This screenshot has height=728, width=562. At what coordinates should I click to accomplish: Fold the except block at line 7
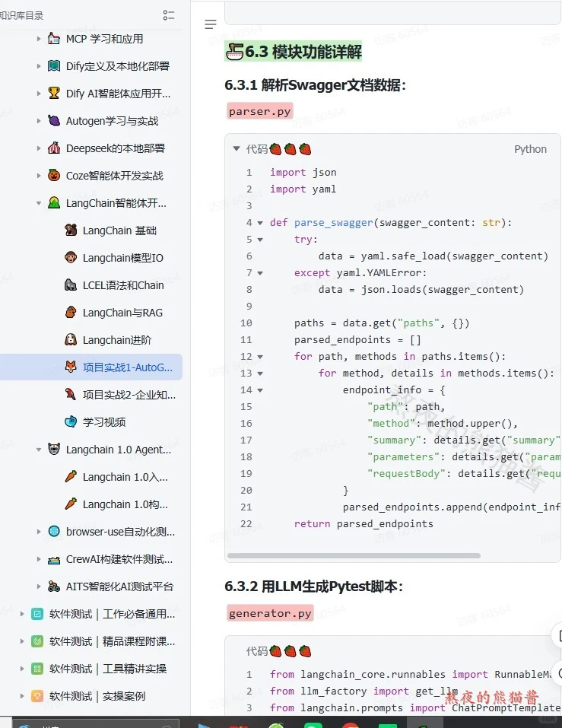click(x=260, y=273)
